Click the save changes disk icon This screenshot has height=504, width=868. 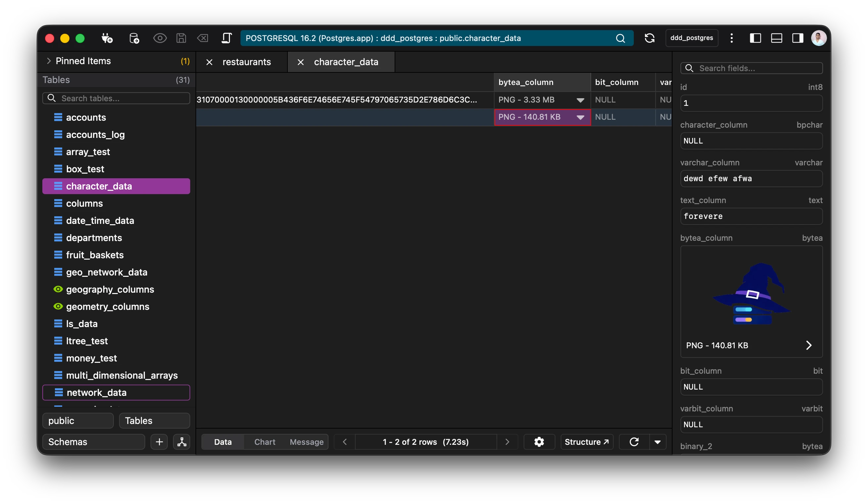[181, 38]
